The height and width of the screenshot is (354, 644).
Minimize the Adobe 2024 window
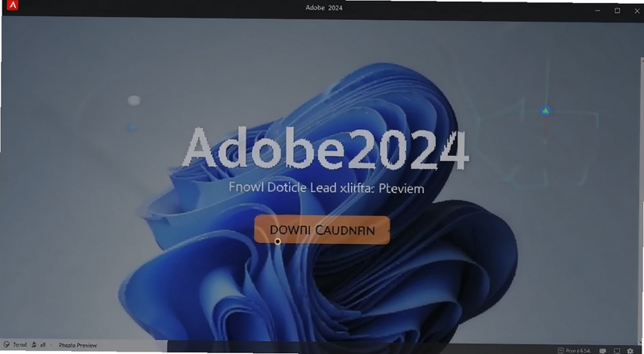coord(597,10)
